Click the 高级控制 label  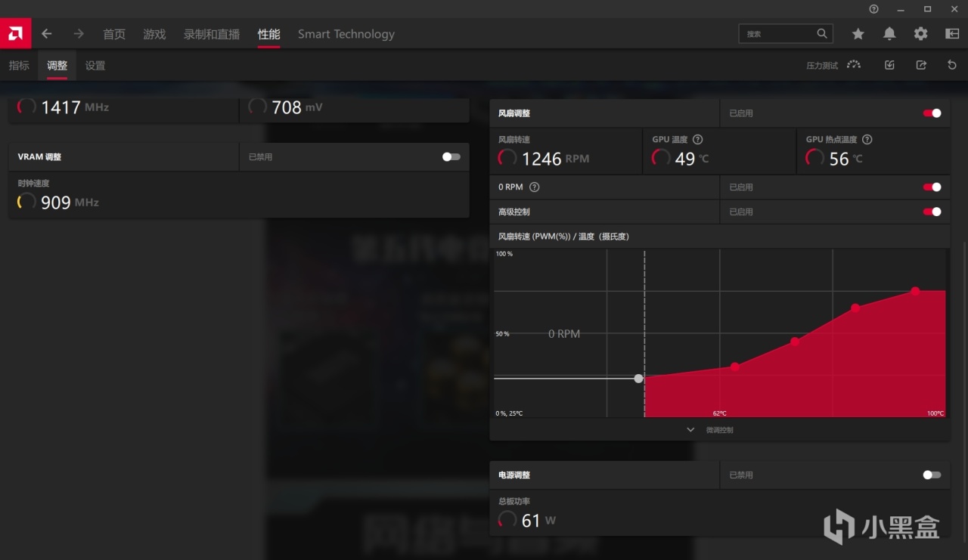coord(514,212)
